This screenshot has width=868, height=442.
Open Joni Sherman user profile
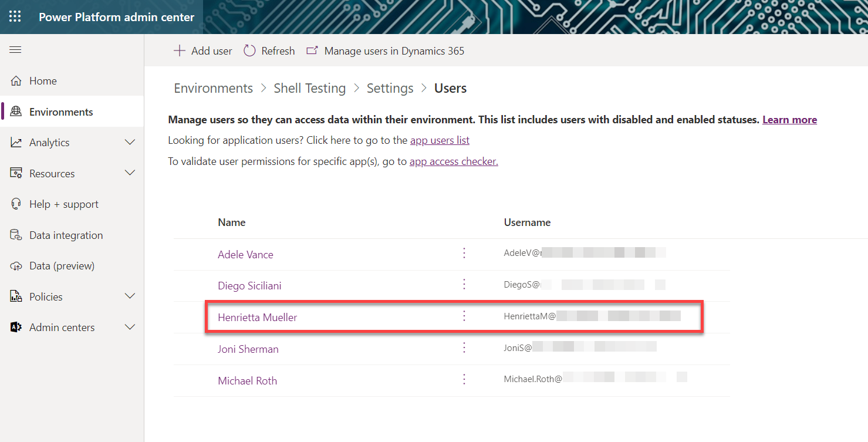tap(248, 349)
